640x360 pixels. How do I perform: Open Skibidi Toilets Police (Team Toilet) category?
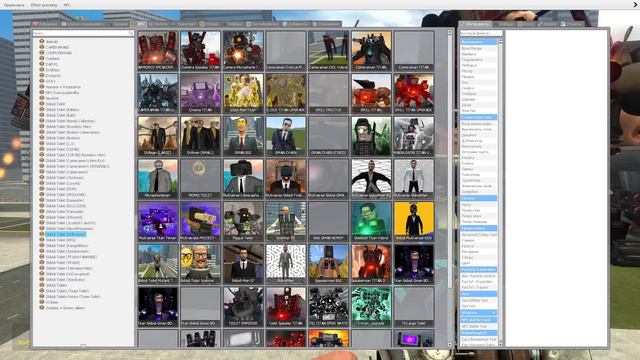point(73,297)
